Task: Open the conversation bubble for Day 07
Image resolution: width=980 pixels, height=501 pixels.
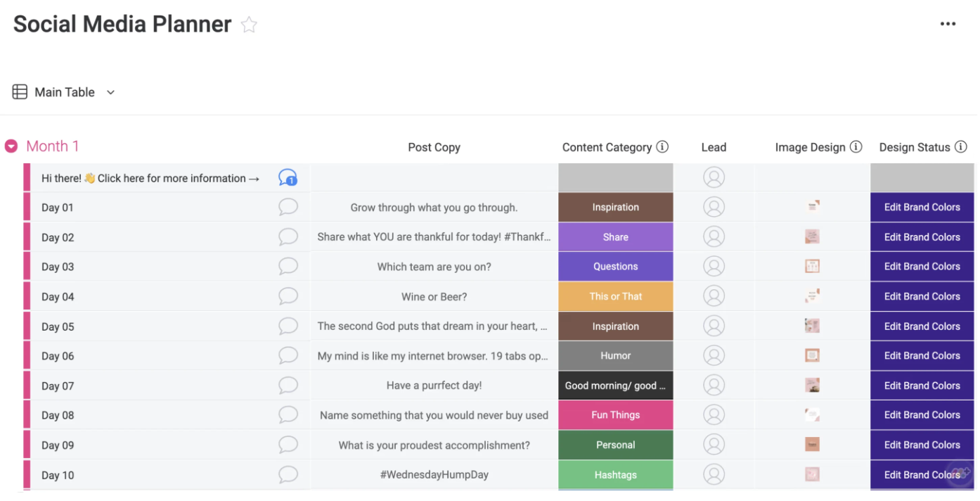Action: pyautogui.click(x=288, y=386)
